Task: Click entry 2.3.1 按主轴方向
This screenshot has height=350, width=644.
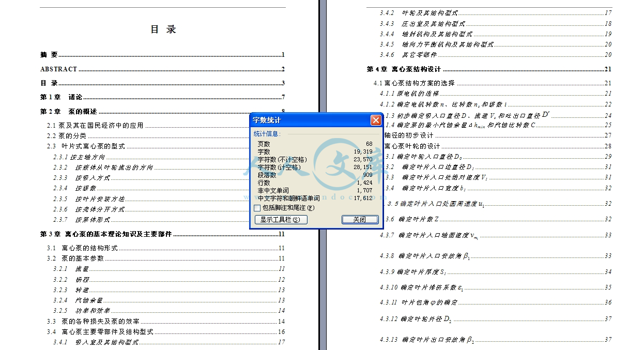Action: (151, 157)
